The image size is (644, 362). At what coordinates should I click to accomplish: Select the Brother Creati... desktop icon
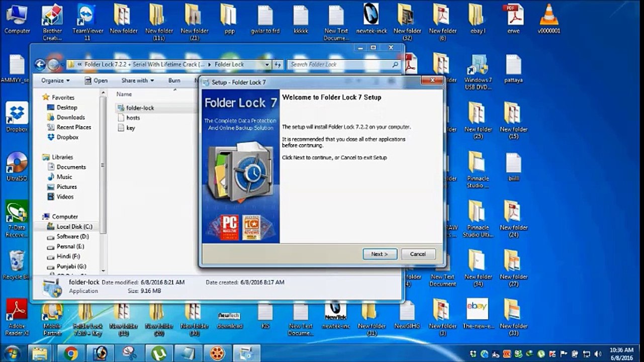pos(52,23)
